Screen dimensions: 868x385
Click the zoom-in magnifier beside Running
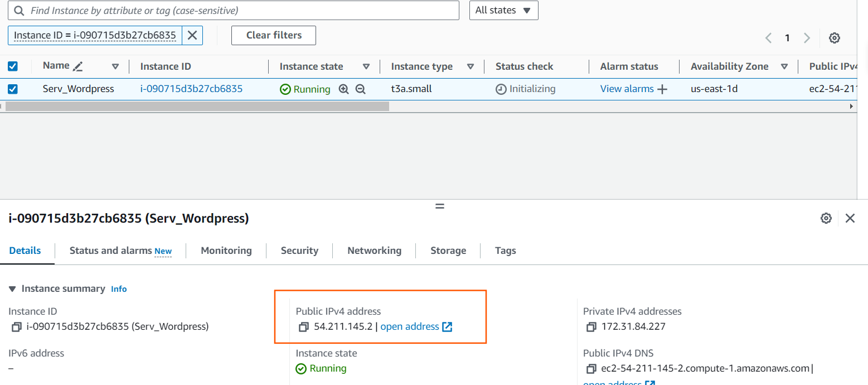pos(344,89)
